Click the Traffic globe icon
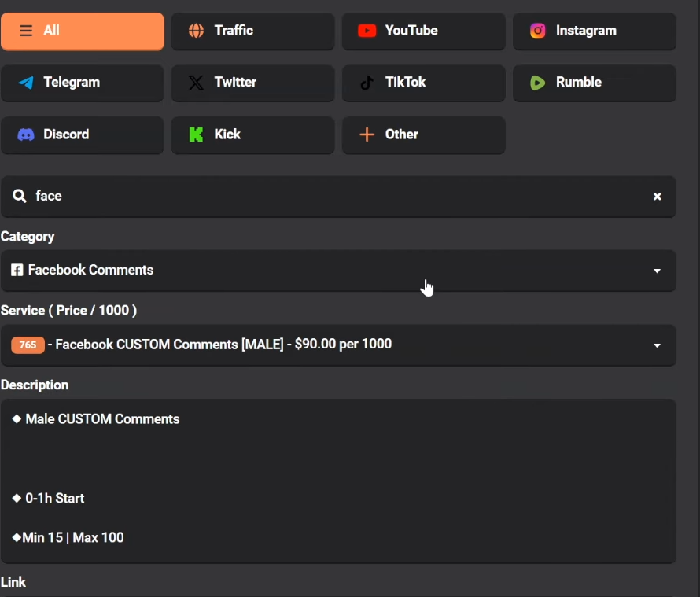Viewport: 700px width, 597px height. click(x=196, y=31)
